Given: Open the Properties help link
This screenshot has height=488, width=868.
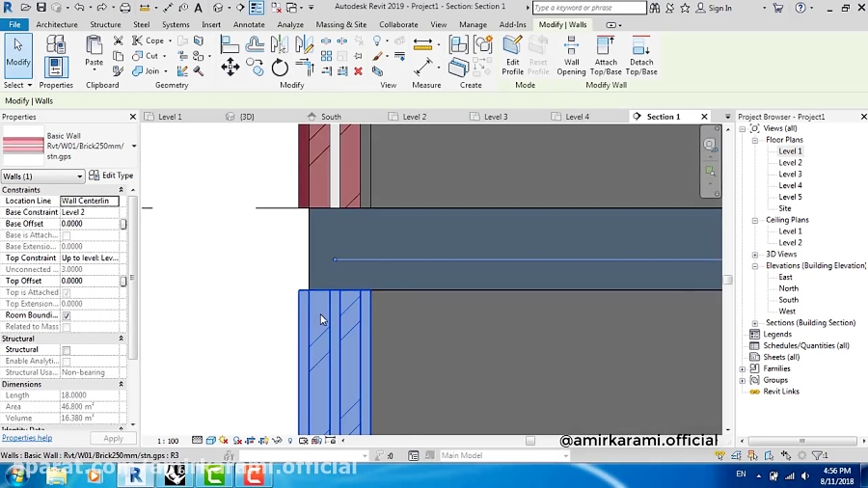Looking at the screenshot, I should [x=27, y=438].
